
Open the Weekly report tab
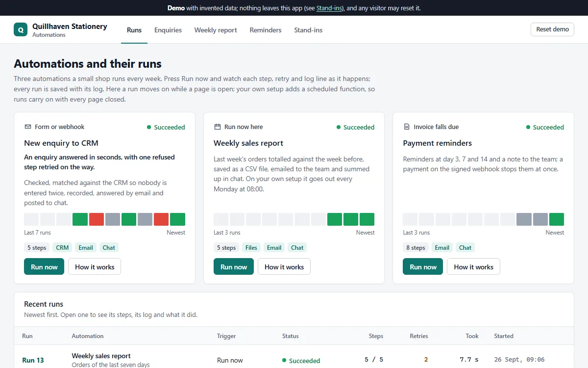click(216, 30)
